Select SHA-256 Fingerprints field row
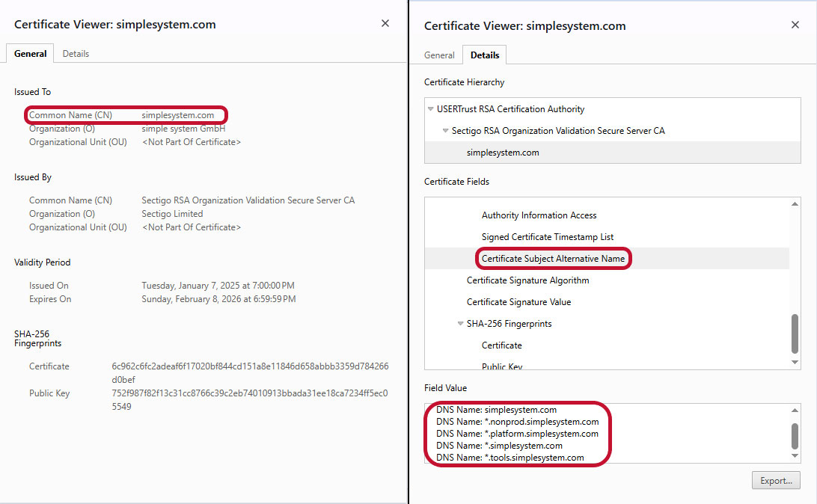Screen dimensions: 817x504 pos(509,323)
